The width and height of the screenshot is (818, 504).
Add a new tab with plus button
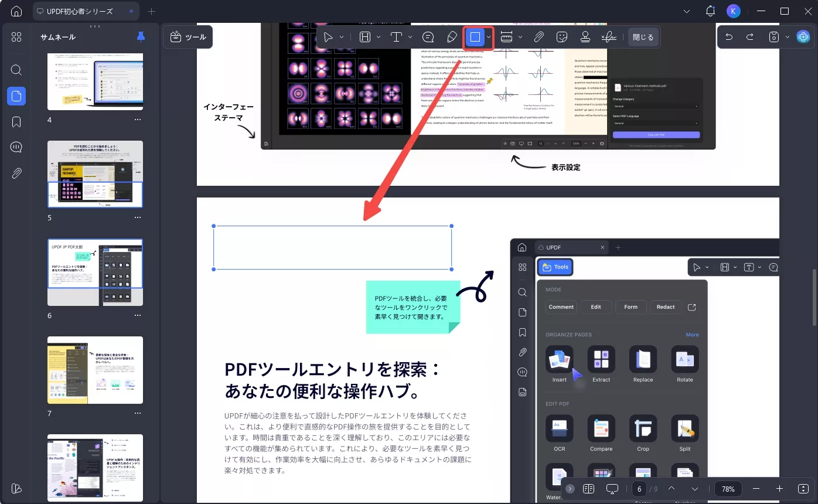point(152,11)
